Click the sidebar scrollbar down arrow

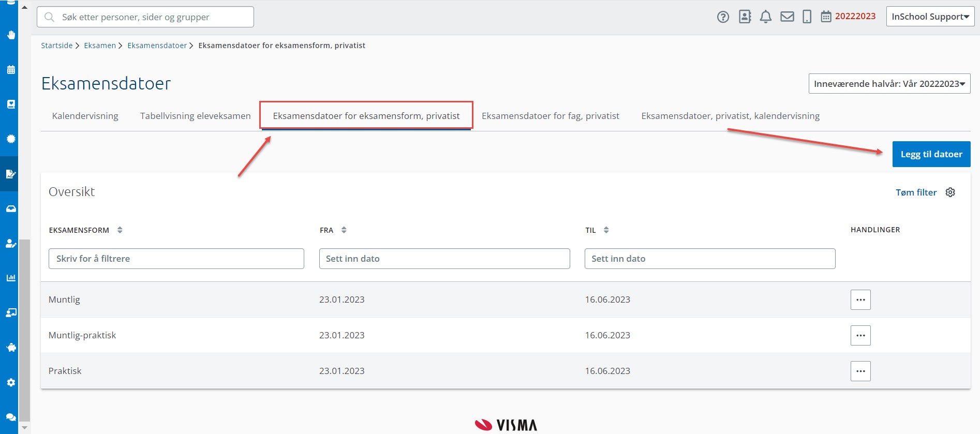(24, 428)
